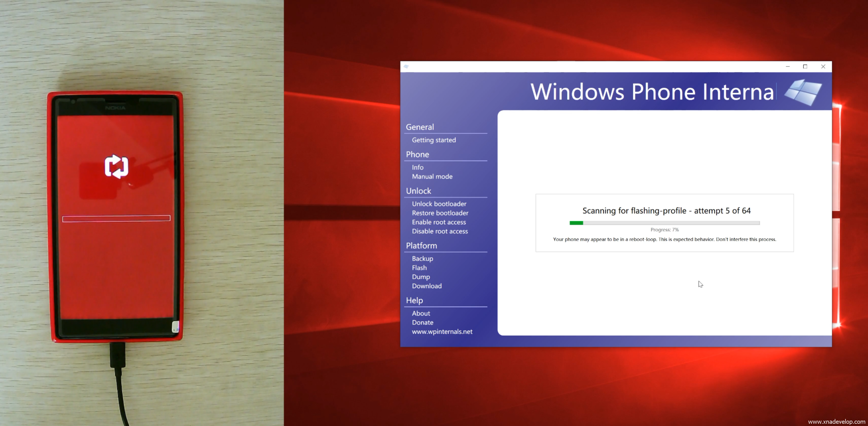Choose Restore bootloader
The height and width of the screenshot is (426, 868).
coord(440,213)
